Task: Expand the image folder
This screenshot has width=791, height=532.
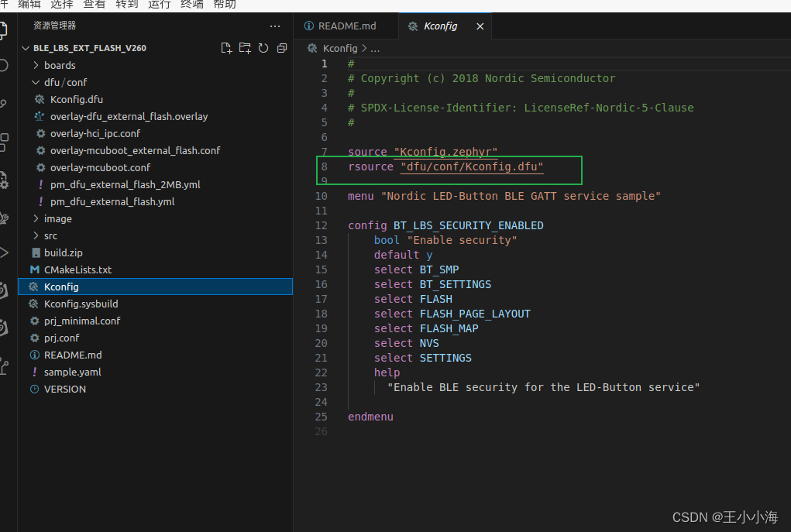Action: pos(36,218)
